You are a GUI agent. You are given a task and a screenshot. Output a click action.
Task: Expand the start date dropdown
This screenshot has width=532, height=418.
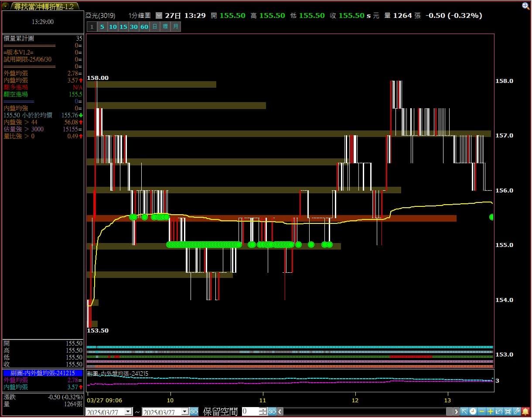point(128,411)
